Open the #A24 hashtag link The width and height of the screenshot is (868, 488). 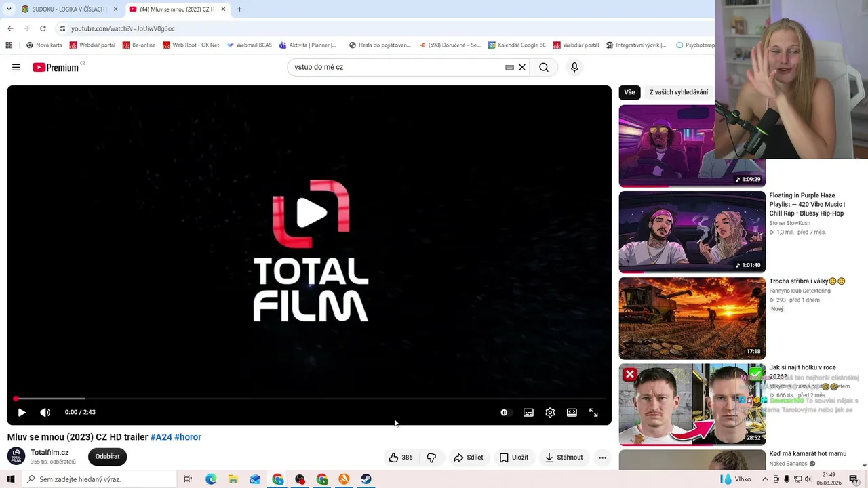[x=161, y=437]
